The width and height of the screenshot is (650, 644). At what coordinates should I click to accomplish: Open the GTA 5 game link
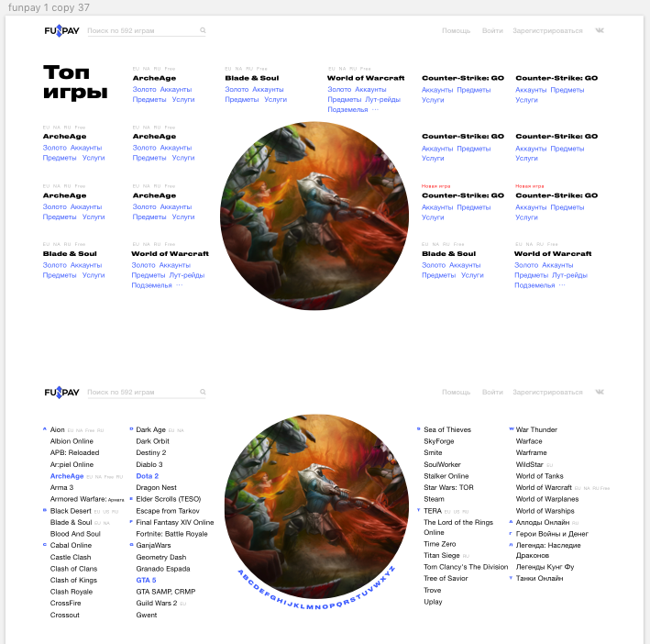pos(146,580)
